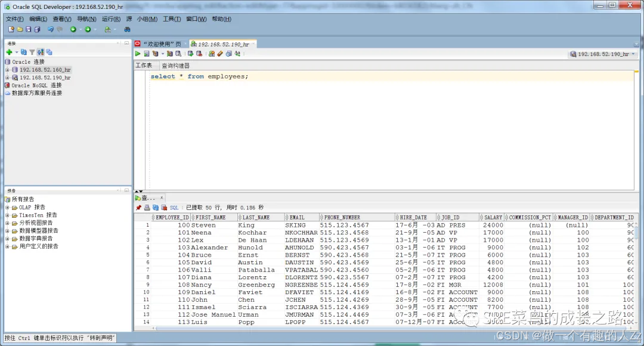Expand the 分析视图报告 folder

point(7,223)
